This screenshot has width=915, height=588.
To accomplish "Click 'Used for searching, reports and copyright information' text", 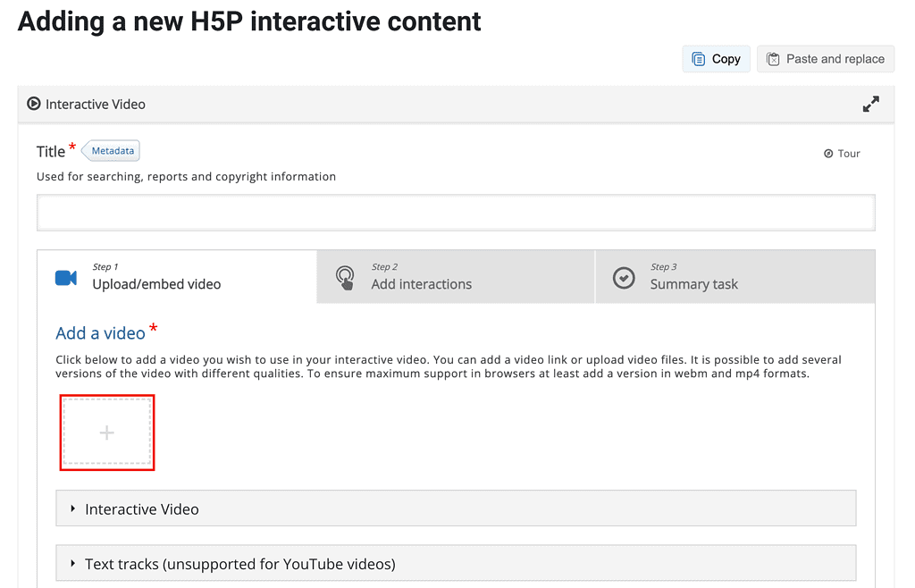I will pyautogui.click(x=186, y=177).
